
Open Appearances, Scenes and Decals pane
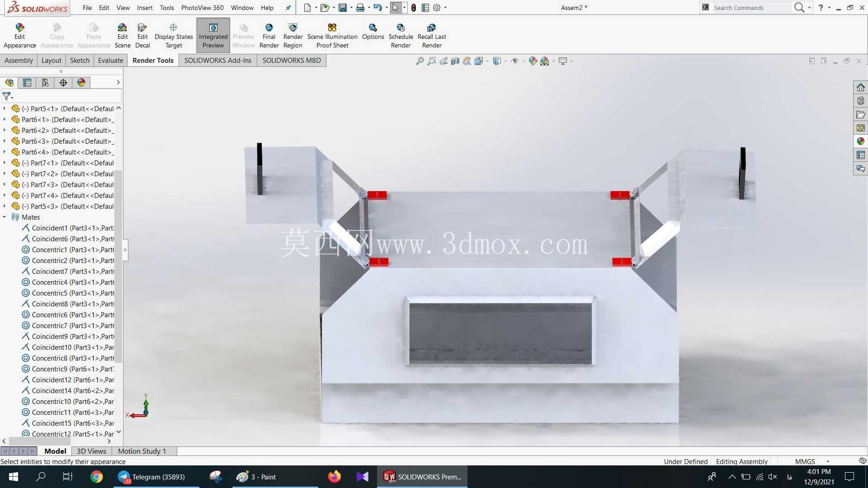pos(860,141)
